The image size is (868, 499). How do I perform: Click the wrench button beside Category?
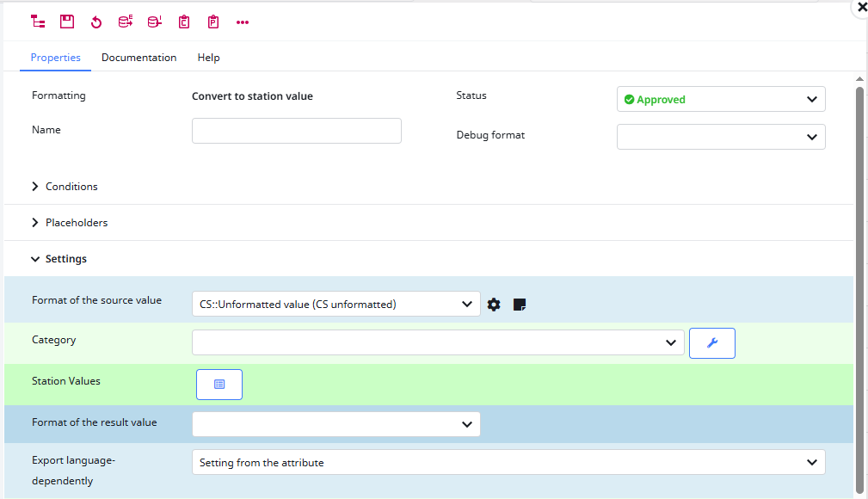[711, 342]
